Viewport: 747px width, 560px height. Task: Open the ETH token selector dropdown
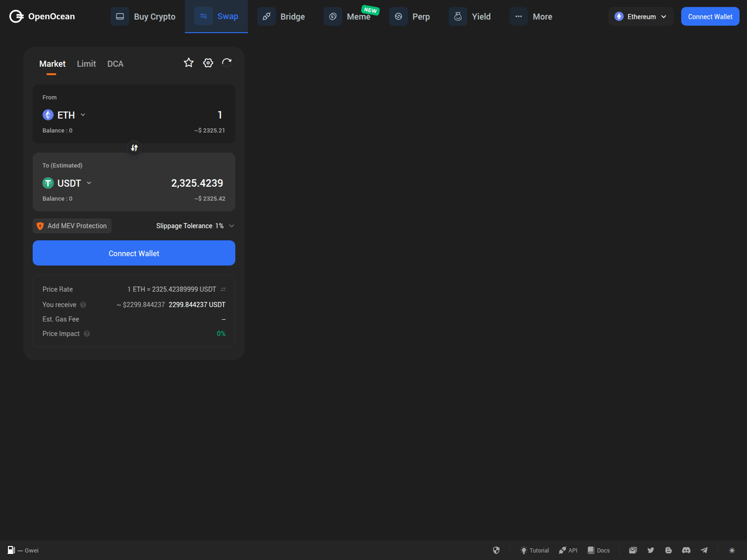[83, 115]
